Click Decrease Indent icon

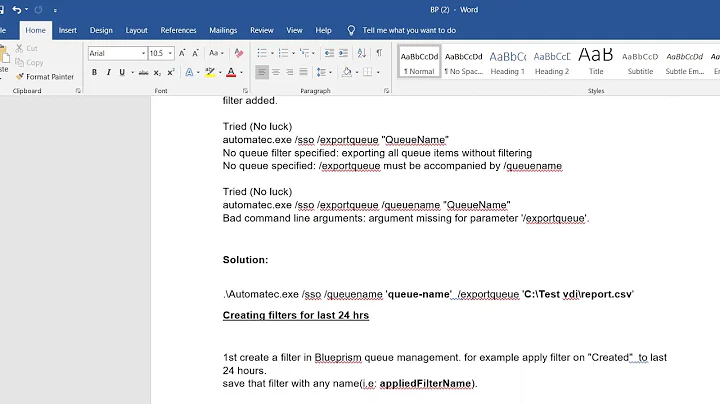coord(329,53)
